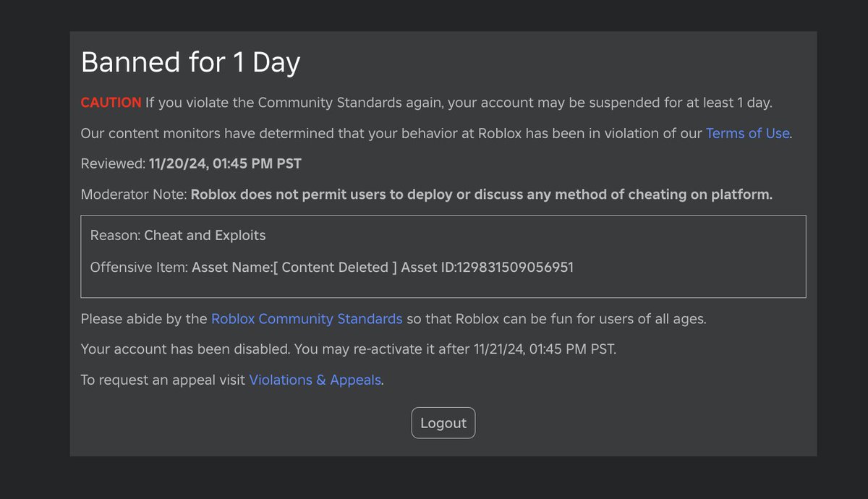Open the Terms of Use link

747,133
